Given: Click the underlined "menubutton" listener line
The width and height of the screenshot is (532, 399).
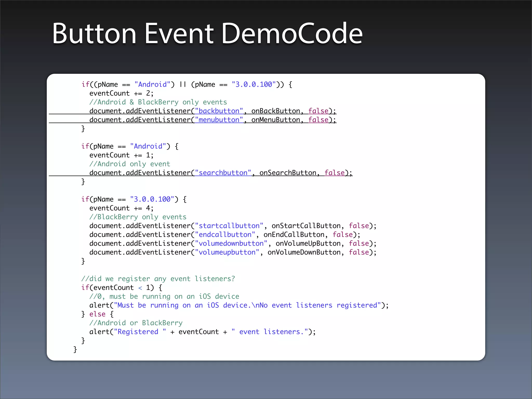Looking at the screenshot, I should click(x=213, y=120).
